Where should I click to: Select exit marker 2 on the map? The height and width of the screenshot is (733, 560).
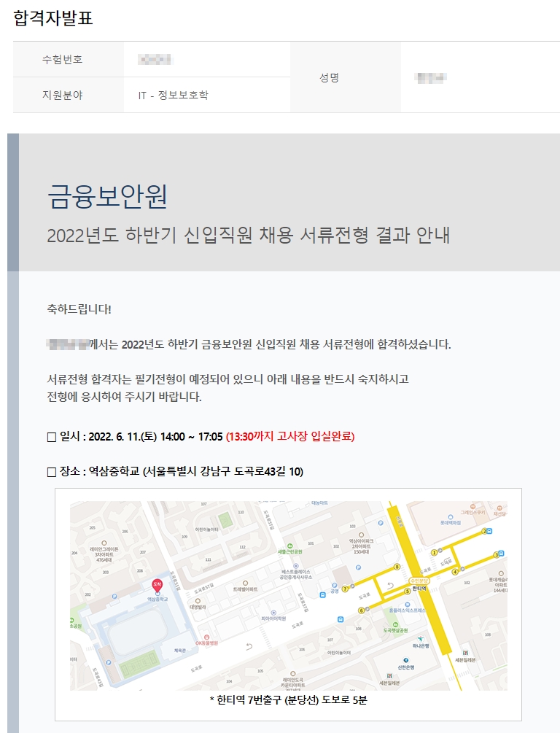point(485,531)
